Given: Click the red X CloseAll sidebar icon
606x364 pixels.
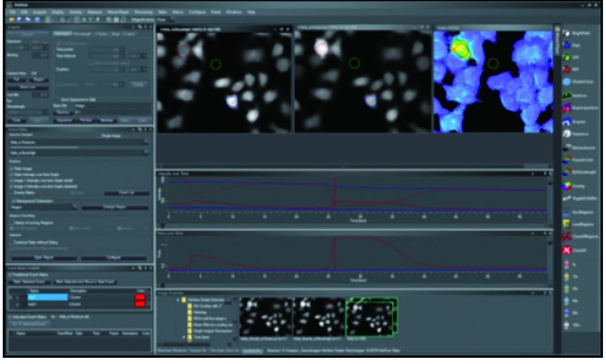Looking at the screenshot, I should [x=567, y=251].
